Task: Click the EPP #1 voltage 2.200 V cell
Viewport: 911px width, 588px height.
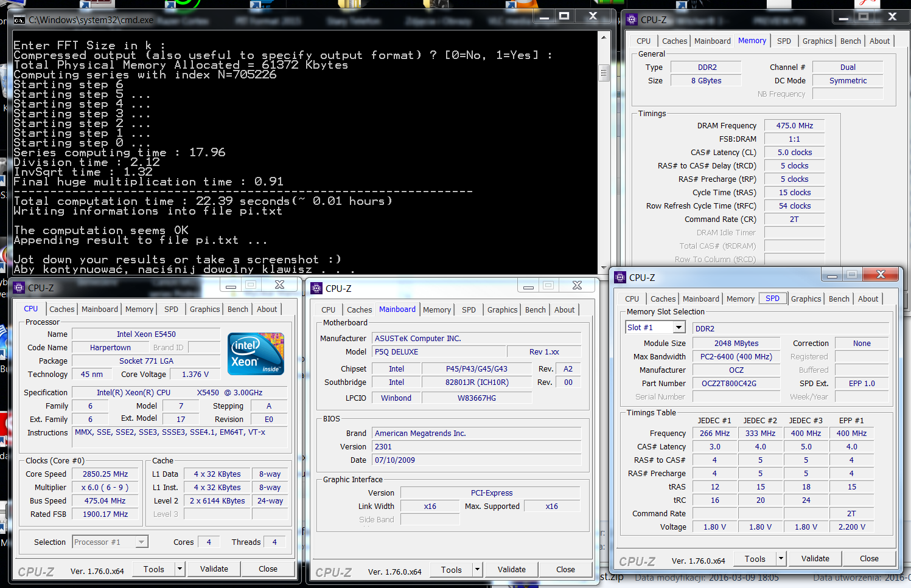Action: pyautogui.click(x=851, y=527)
